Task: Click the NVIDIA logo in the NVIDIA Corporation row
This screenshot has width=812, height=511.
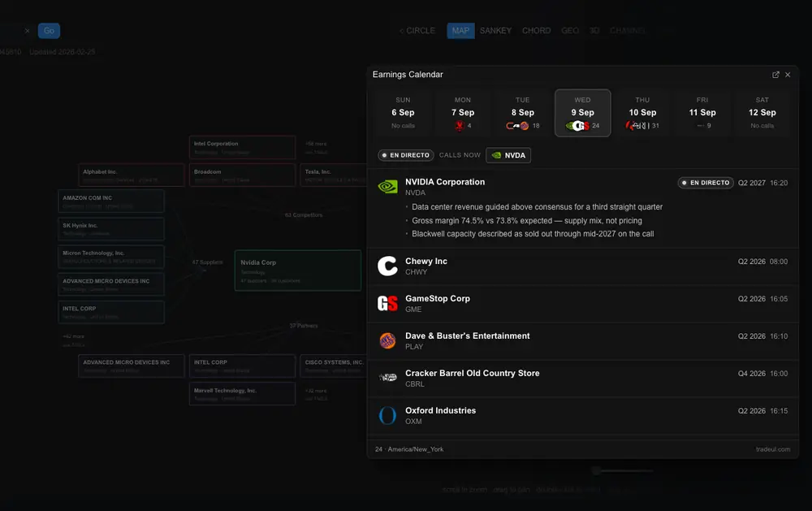Action: point(387,187)
